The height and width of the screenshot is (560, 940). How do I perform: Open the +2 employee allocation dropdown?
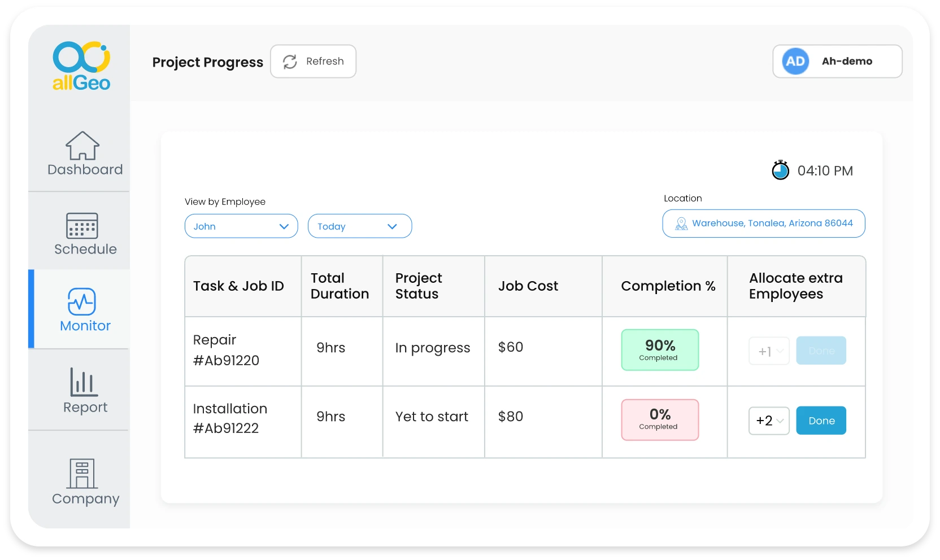tap(768, 421)
